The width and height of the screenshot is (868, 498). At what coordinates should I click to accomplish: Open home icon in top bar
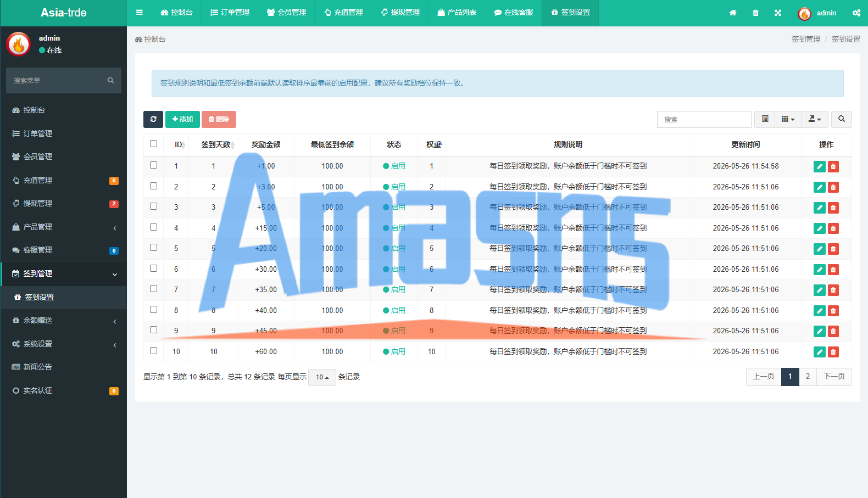(x=733, y=13)
